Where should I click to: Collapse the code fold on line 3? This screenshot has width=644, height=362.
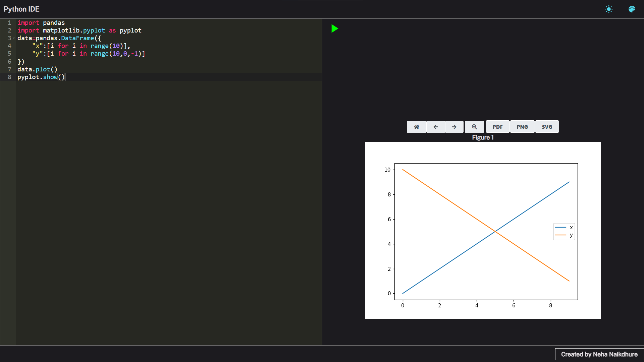pos(14,38)
